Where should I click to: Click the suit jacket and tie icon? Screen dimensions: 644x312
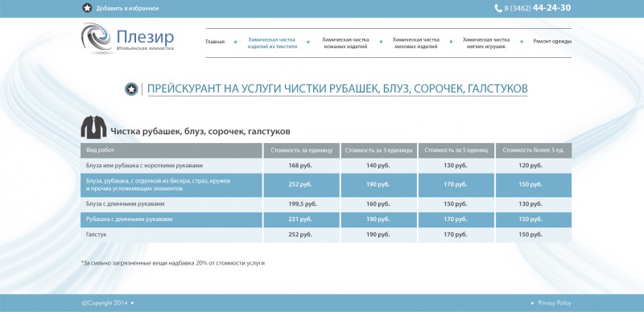click(93, 127)
